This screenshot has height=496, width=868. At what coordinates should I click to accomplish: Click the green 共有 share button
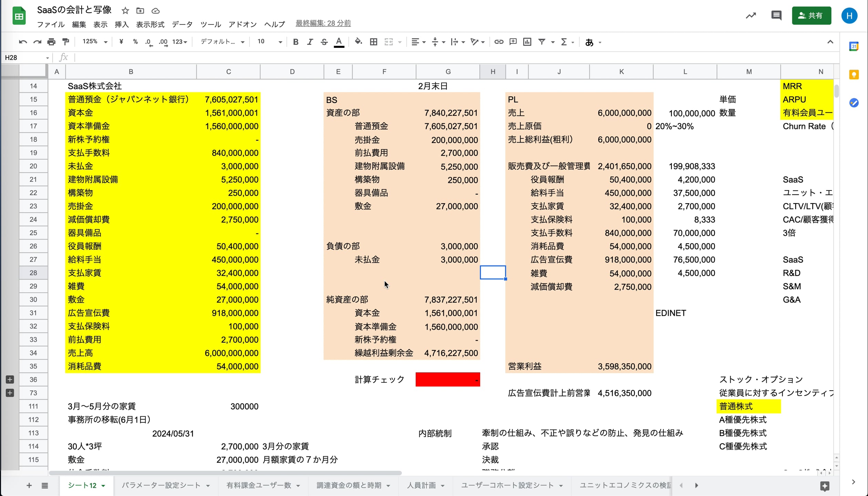pyautogui.click(x=811, y=15)
